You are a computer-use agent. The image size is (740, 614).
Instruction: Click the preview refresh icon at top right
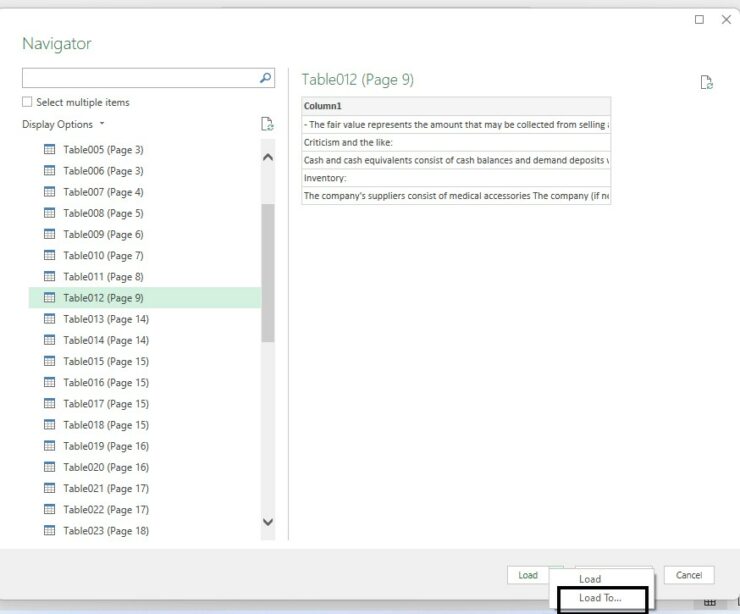[707, 83]
